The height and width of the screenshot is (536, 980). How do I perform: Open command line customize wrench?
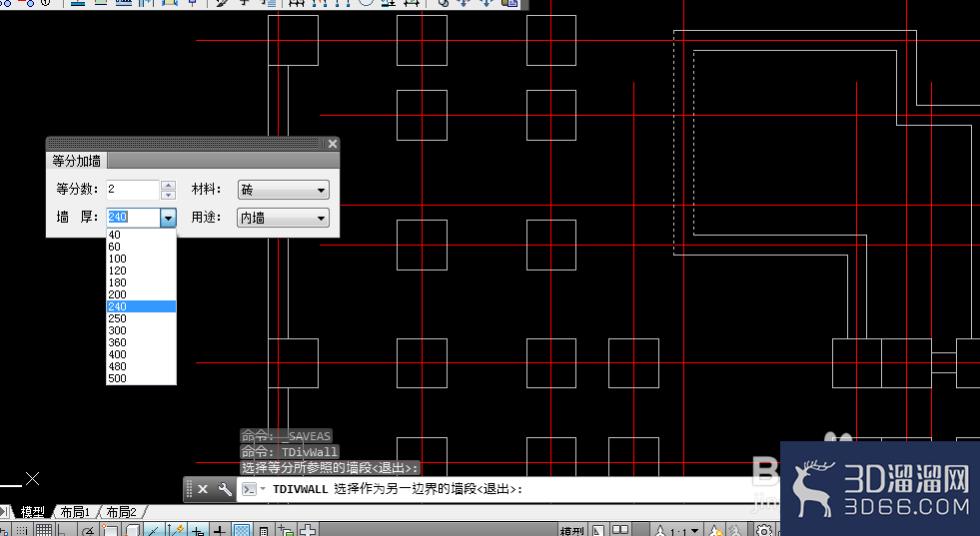click(x=225, y=489)
